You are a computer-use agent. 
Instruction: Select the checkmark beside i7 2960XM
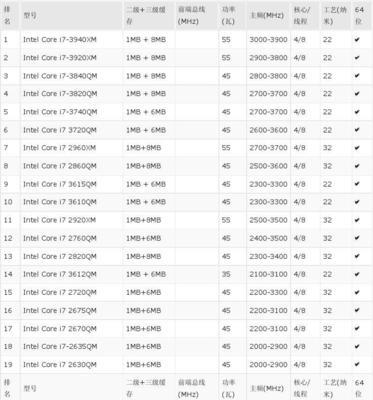coord(357,148)
